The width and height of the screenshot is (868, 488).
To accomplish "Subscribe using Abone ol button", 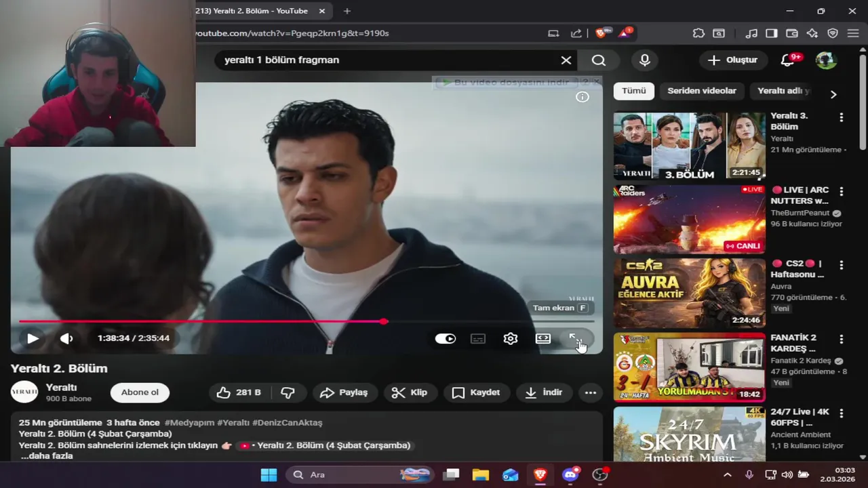I will coord(140,392).
